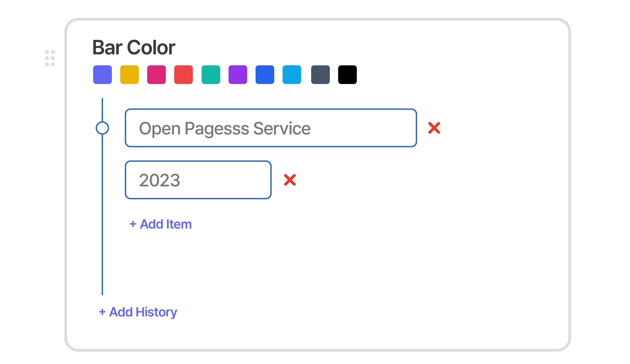Viewport: 630px width, 364px height.
Task: Select the indigo bar color swatch
Action: pos(103,75)
